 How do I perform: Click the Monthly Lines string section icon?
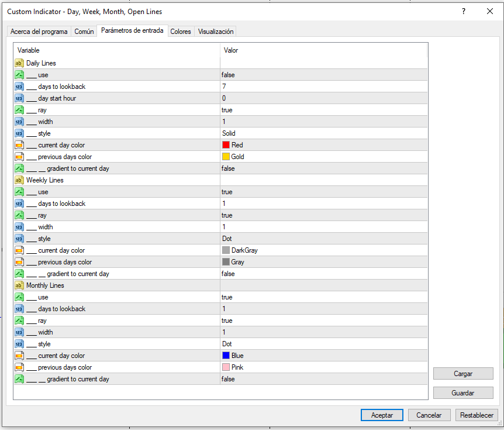(19, 285)
